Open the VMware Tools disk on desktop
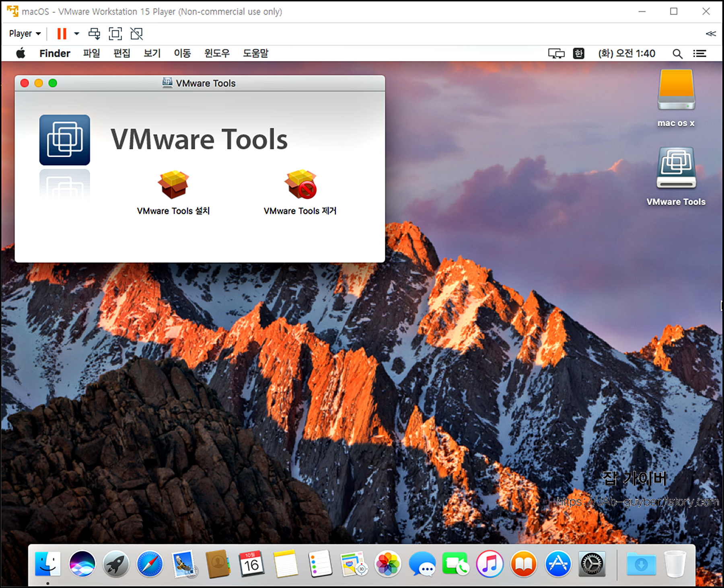The height and width of the screenshot is (588, 724). point(677,168)
